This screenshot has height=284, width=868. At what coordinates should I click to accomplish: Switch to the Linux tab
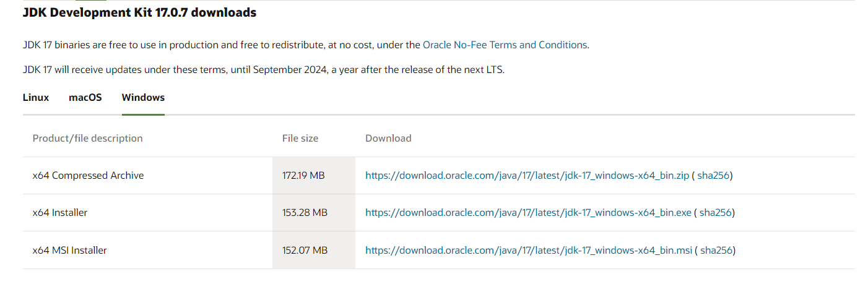[36, 98]
